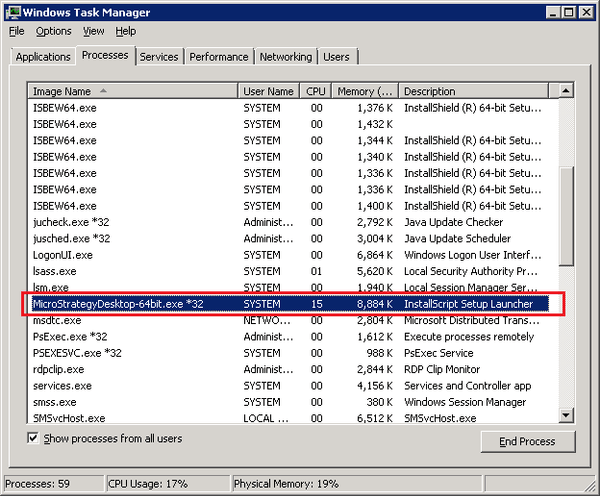Open the Networking tab

(x=285, y=57)
